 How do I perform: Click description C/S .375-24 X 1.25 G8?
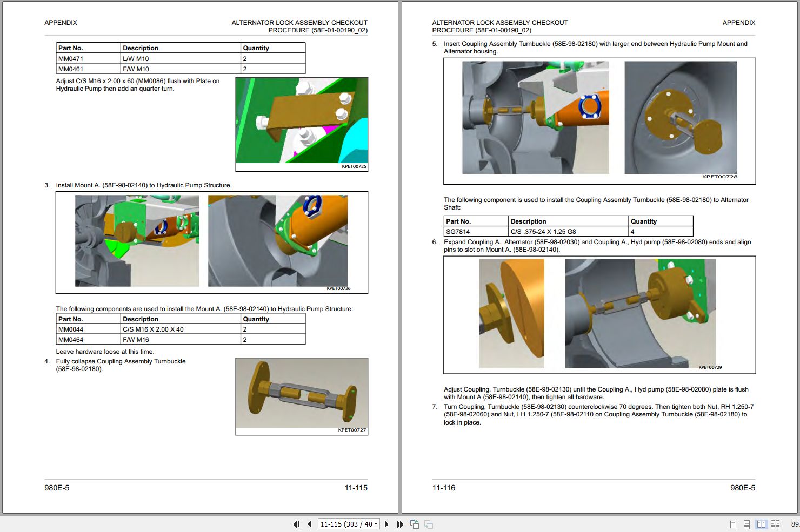[x=569, y=231]
